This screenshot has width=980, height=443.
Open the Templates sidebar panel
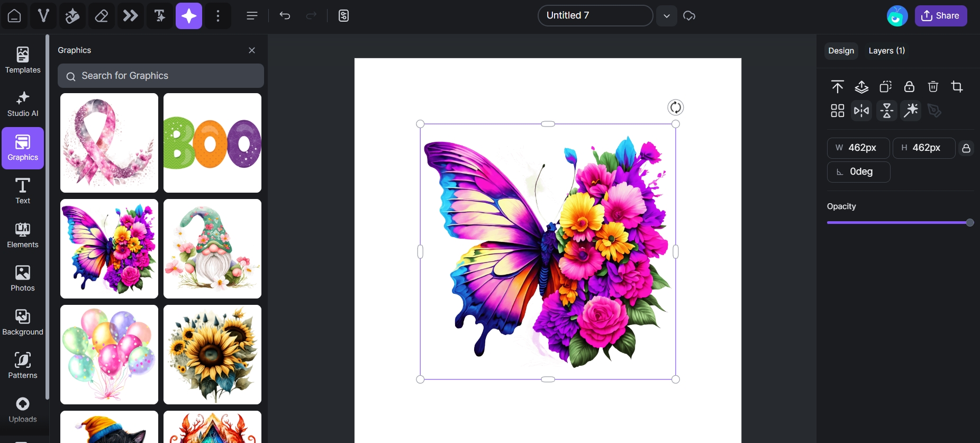(23, 60)
